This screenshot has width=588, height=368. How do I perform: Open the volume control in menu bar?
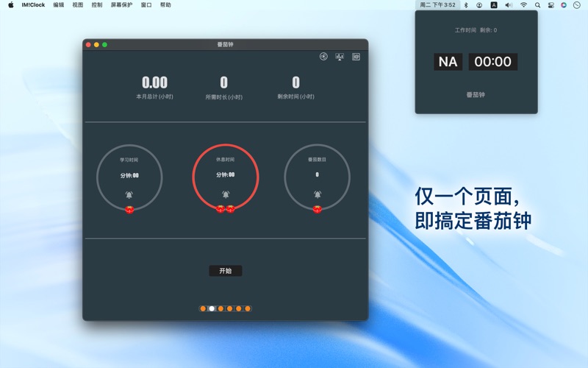(x=509, y=5)
